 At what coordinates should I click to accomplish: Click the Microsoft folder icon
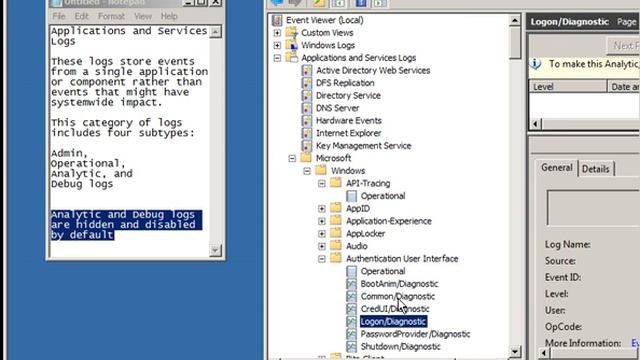tap(307, 158)
